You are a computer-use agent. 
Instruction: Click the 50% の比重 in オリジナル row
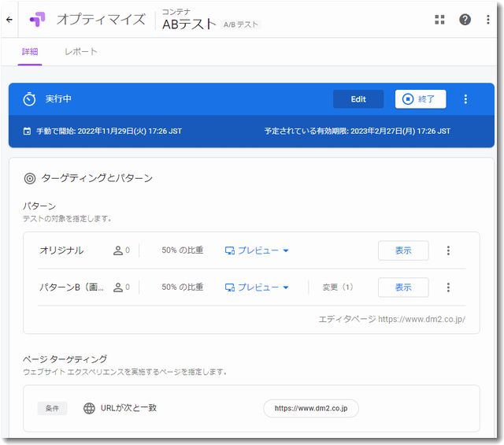[182, 250]
